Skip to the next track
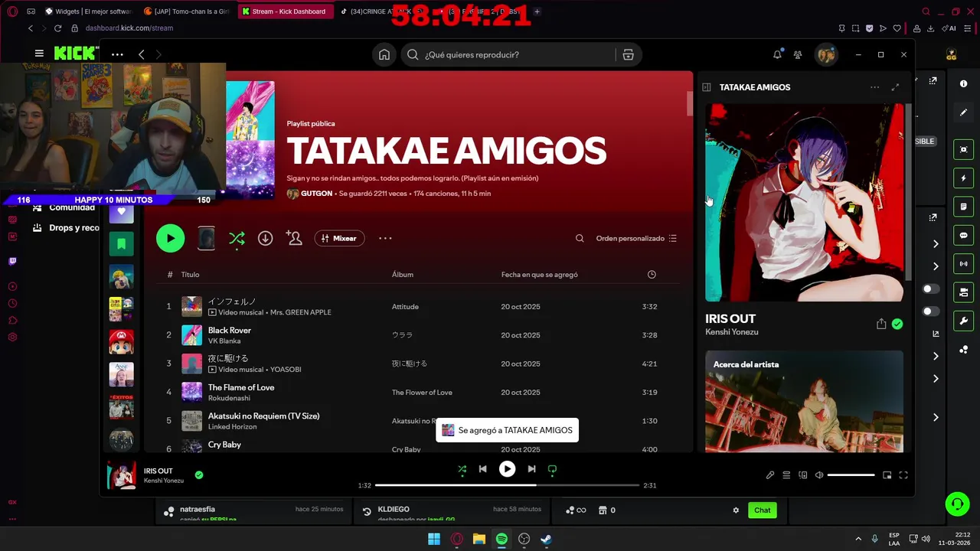This screenshot has width=980, height=551. tap(531, 469)
